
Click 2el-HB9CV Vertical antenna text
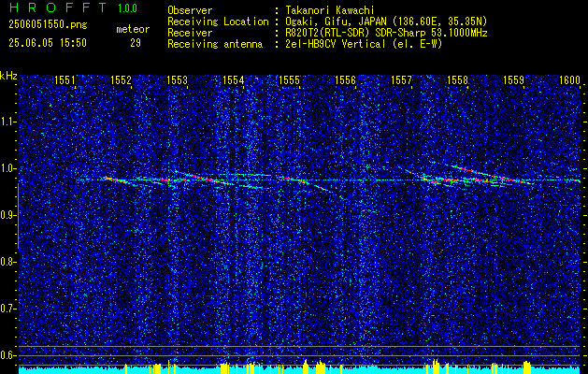point(364,44)
